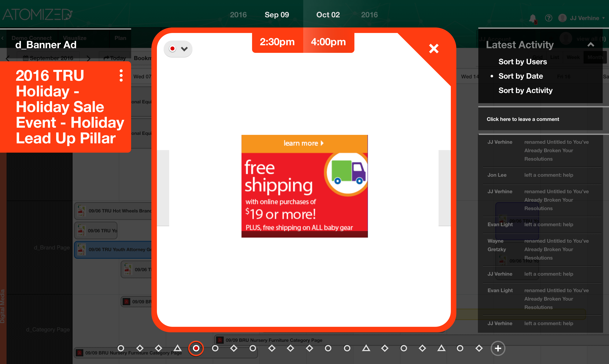Switch to the 2:30pm tab
609x364 pixels.
tap(277, 42)
